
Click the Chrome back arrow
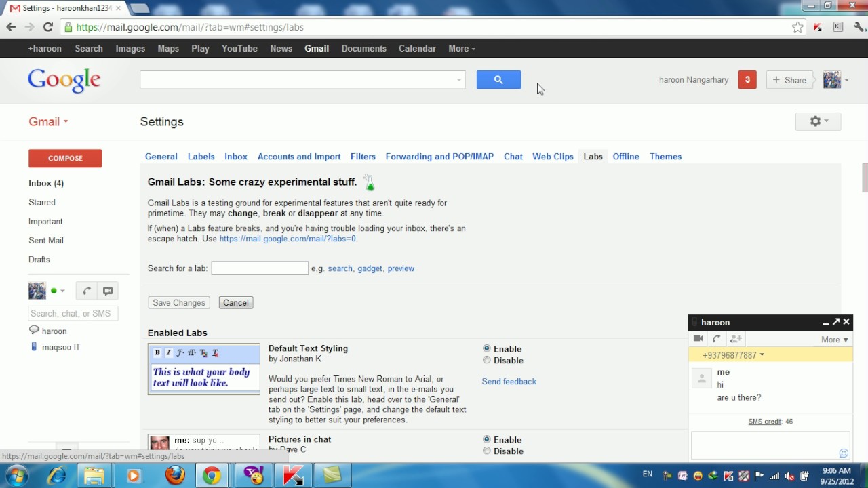[11, 27]
